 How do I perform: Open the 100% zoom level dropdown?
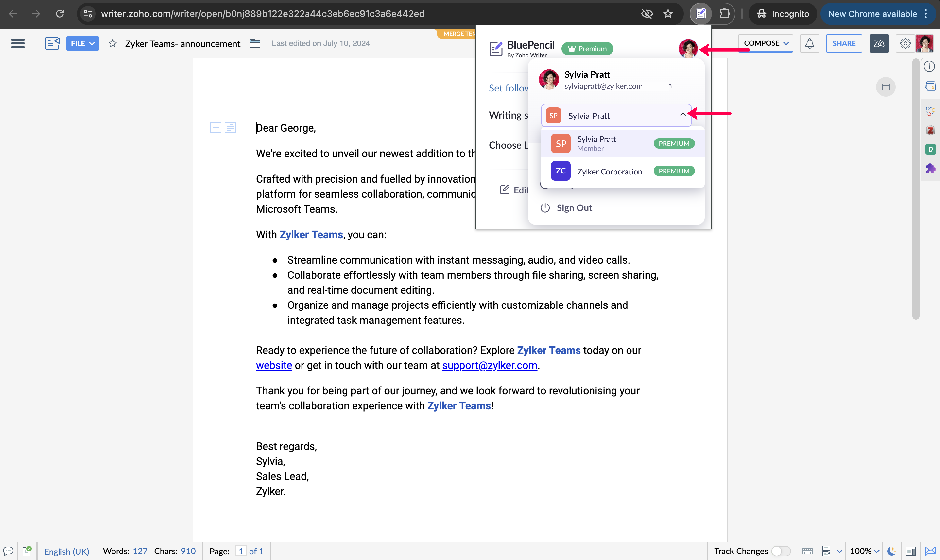(x=864, y=551)
